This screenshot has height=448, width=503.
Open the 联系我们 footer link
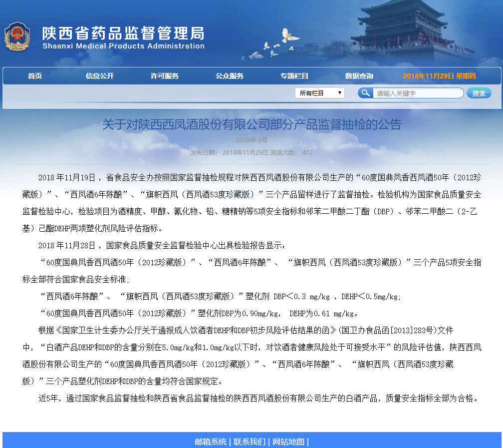tap(250, 442)
